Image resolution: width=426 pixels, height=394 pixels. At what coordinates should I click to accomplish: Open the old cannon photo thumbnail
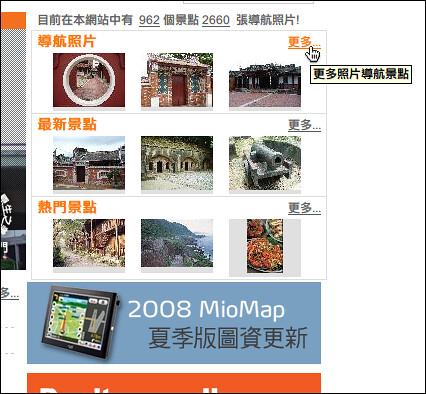click(265, 163)
